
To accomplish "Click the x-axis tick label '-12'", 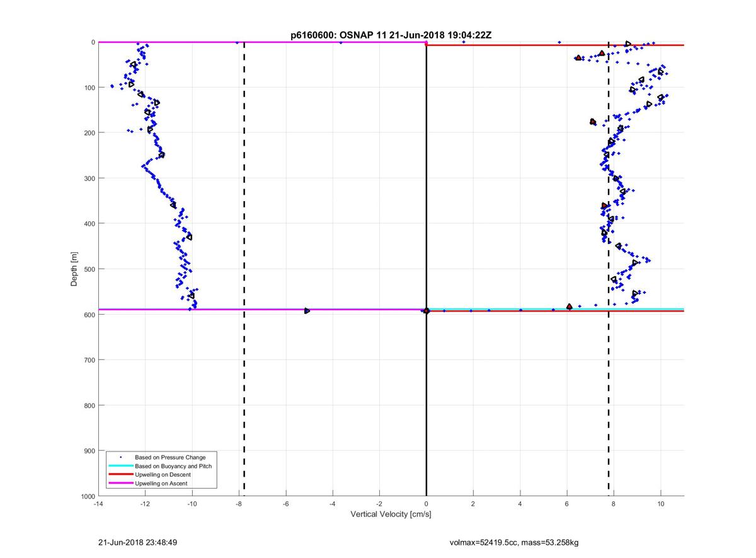I will click(145, 504).
